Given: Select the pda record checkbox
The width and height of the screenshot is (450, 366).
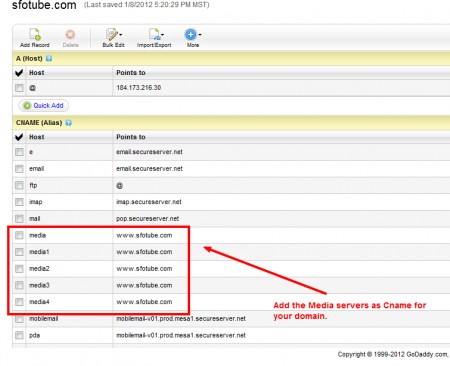Looking at the screenshot, I should point(19,335).
